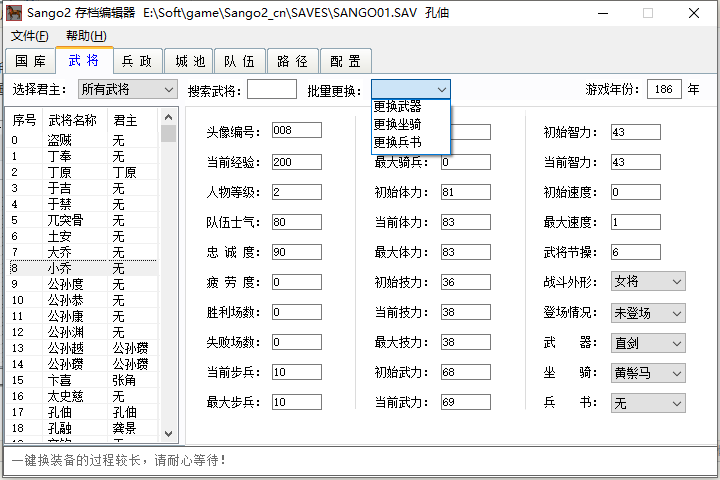Image resolution: width=720 pixels, height=480 pixels.
Task: Open the 文件(F) menu
Action: click(x=29, y=36)
